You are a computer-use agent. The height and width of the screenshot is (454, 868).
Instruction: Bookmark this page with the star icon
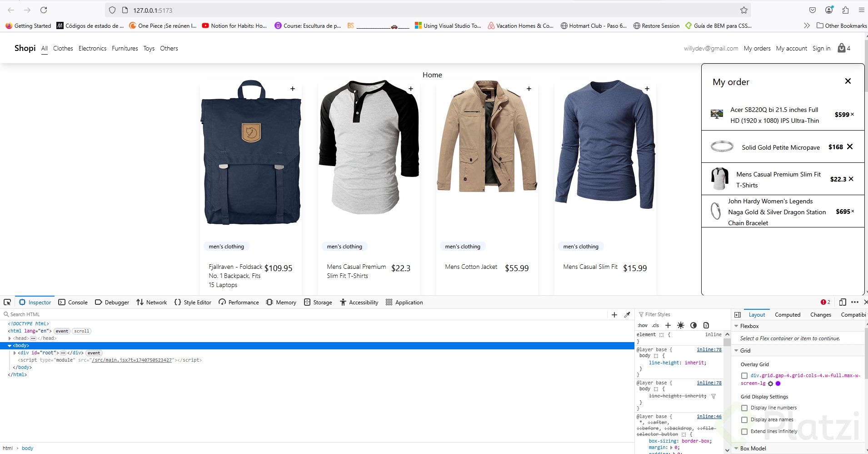pyautogui.click(x=744, y=10)
